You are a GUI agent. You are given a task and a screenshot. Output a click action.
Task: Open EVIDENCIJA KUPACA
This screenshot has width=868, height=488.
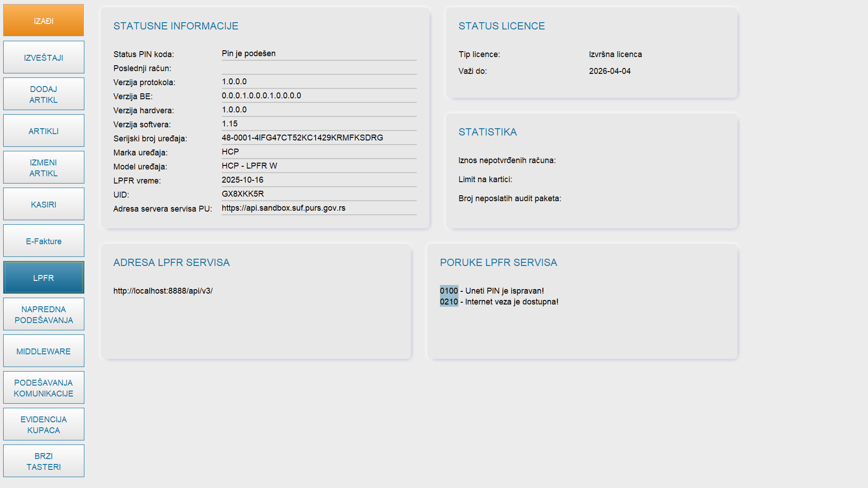[44, 424]
